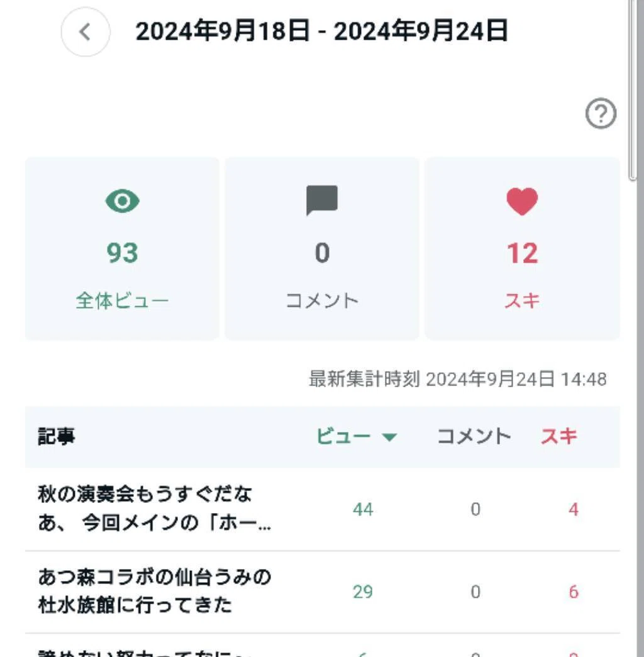Click the green eye views icon

pyautogui.click(x=123, y=201)
